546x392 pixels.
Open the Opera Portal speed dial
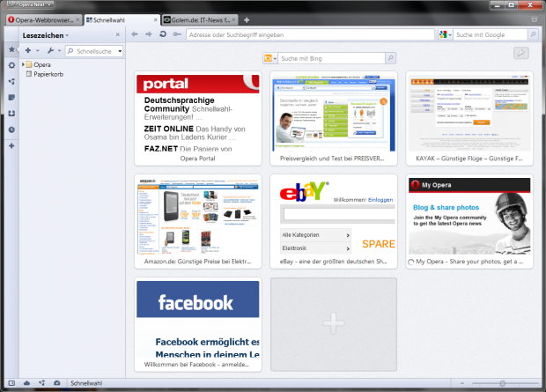coord(198,118)
